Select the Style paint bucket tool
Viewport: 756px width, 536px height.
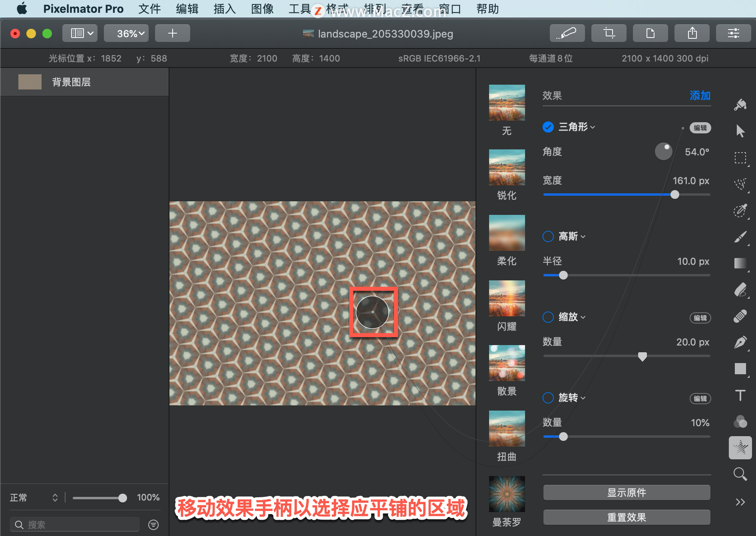click(x=740, y=105)
